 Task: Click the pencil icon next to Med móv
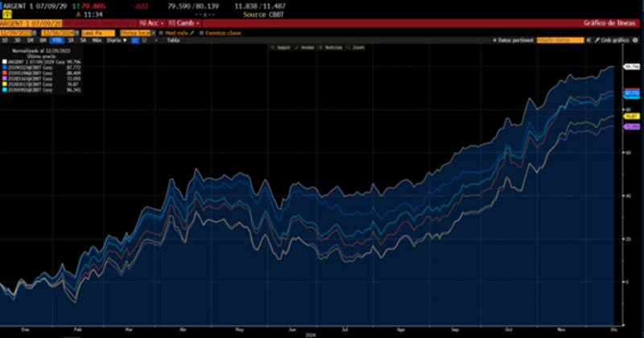point(191,32)
